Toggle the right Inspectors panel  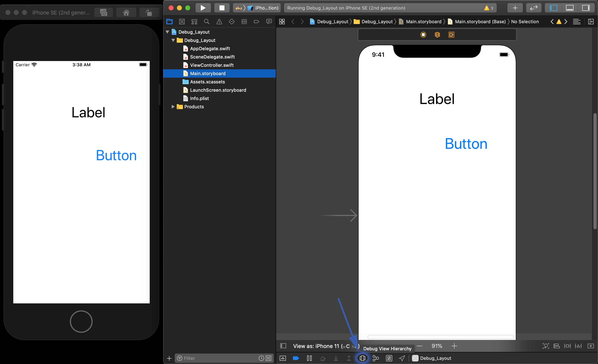(586, 8)
